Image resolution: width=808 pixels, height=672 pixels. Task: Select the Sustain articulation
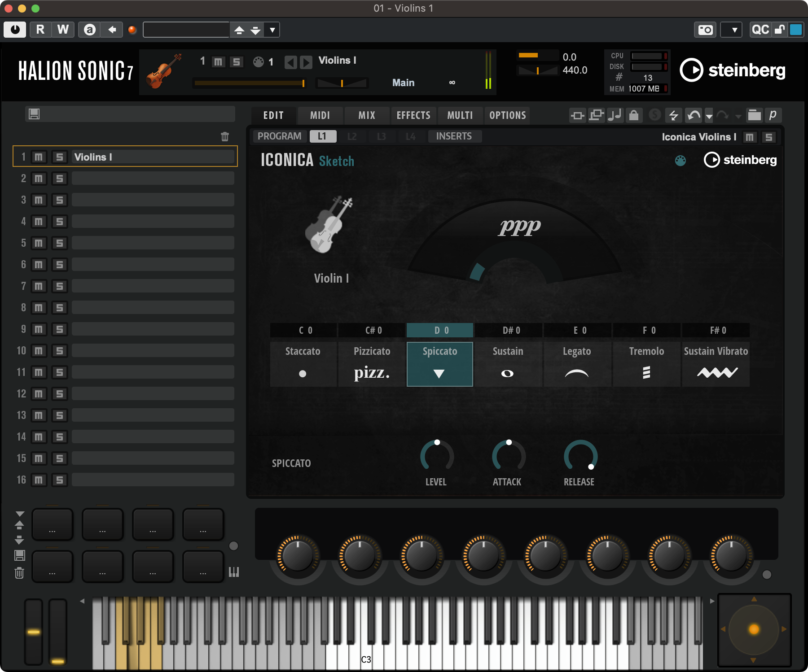[508, 363]
